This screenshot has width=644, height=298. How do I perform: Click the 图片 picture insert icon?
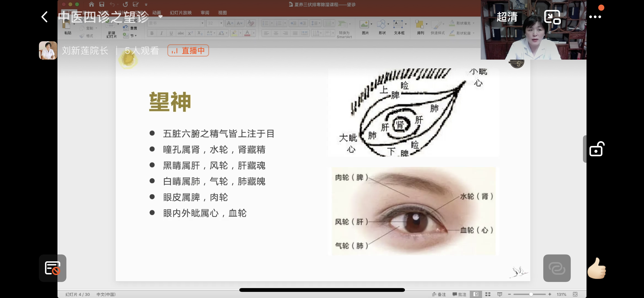click(x=364, y=25)
